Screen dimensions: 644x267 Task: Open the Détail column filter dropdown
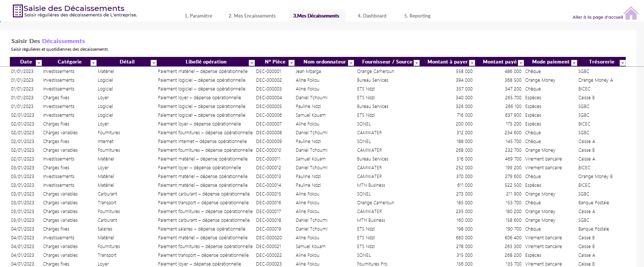click(154, 63)
